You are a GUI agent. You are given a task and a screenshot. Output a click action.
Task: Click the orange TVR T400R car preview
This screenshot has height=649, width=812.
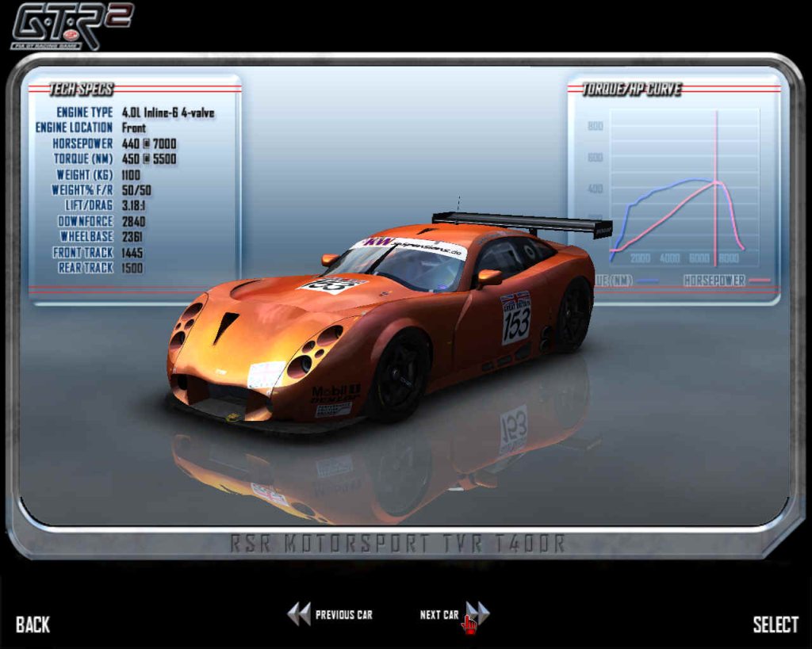point(383,321)
